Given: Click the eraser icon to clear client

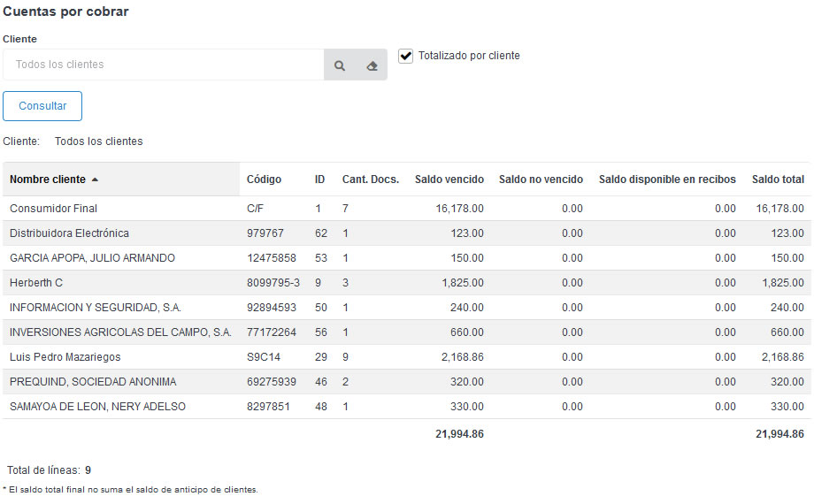Looking at the screenshot, I should point(372,65).
